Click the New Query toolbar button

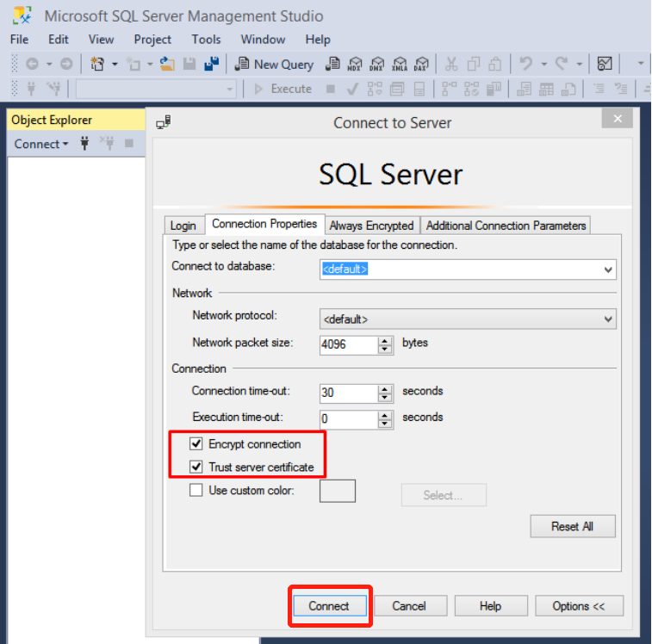click(x=274, y=64)
